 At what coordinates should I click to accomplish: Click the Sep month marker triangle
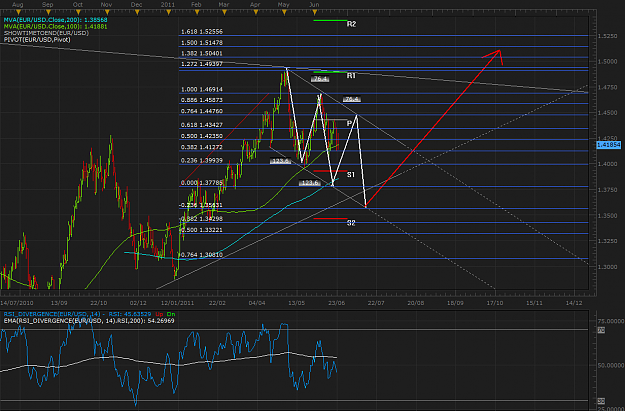click(48, 13)
